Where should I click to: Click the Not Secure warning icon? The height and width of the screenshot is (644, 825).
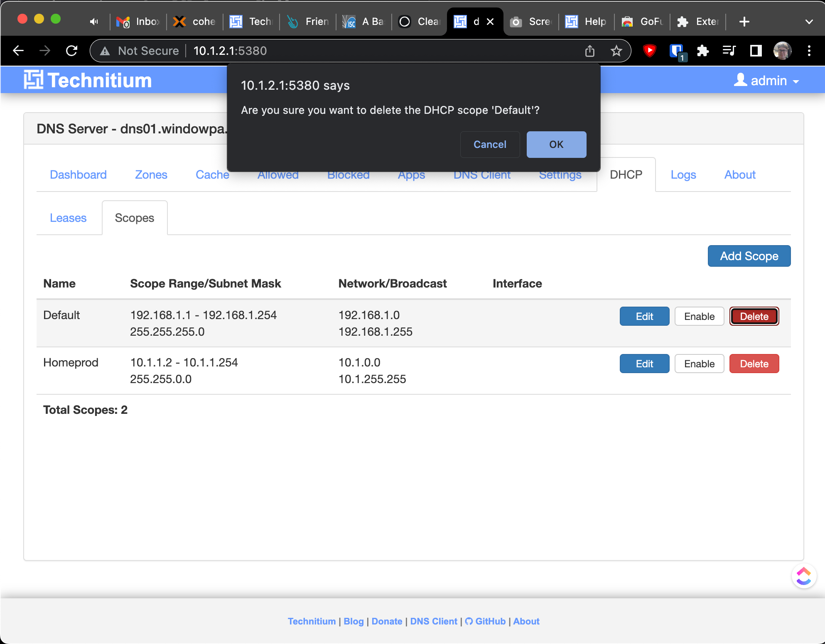pos(105,51)
